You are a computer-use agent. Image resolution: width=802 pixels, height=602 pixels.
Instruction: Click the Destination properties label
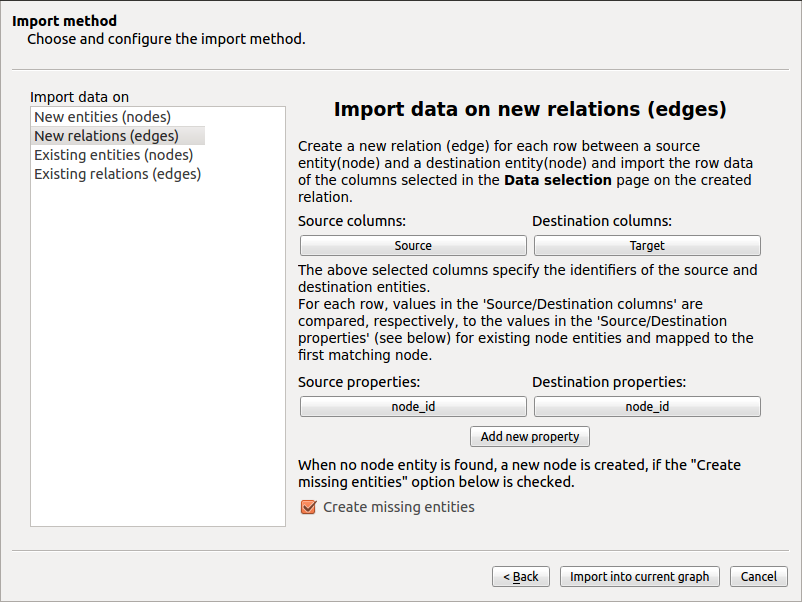609,382
